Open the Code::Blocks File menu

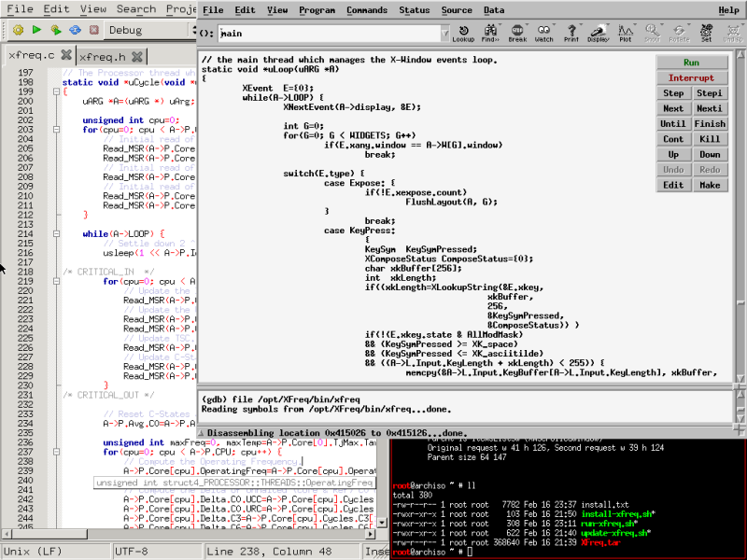pyautogui.click(x=20, y=9)
